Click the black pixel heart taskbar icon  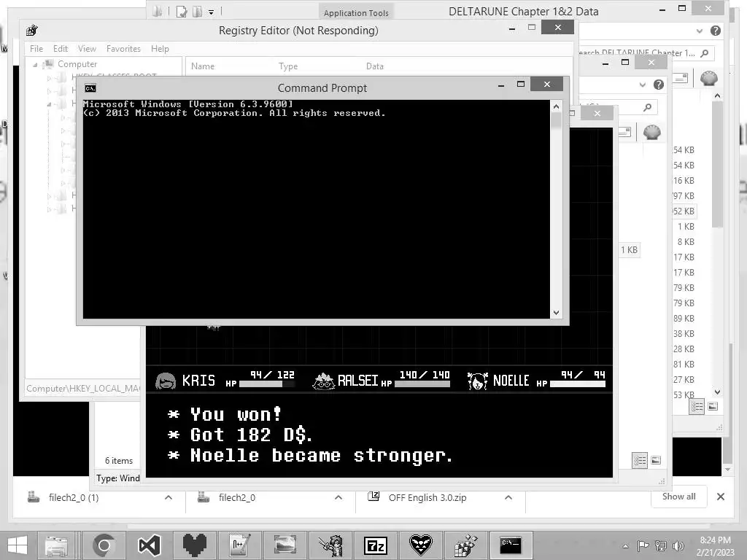click(194, 545)
